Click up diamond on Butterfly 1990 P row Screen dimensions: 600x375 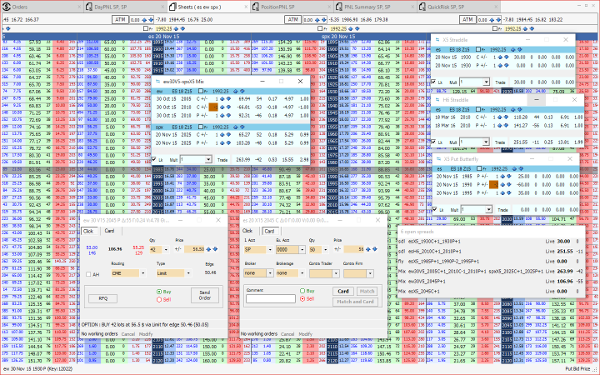(x=503, y=185)
